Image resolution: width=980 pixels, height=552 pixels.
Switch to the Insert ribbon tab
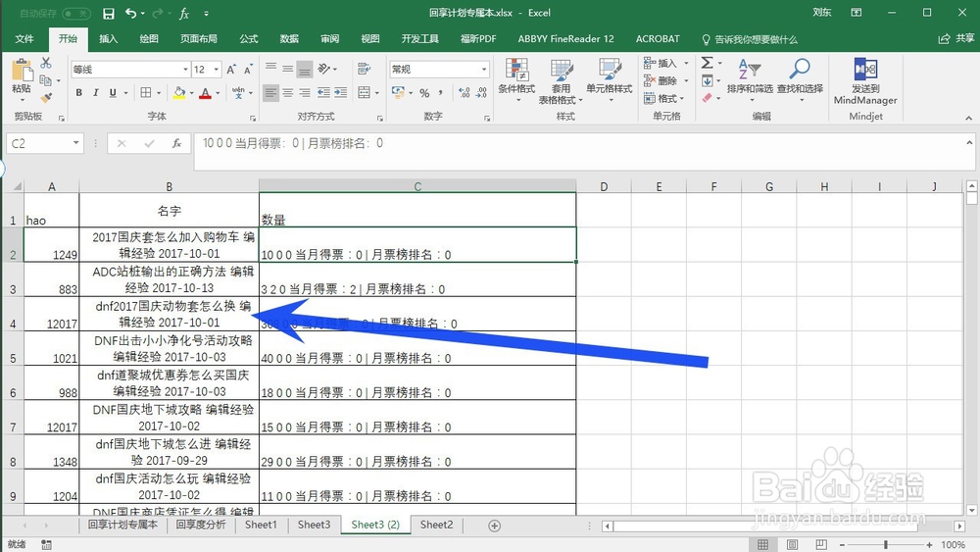point(108,39)
